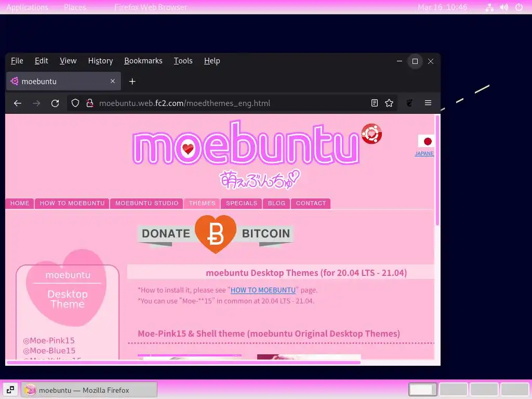Screen dimensions: 532x399
Task: Open the SPECIALS nav tab
Action: coord(242,203)
